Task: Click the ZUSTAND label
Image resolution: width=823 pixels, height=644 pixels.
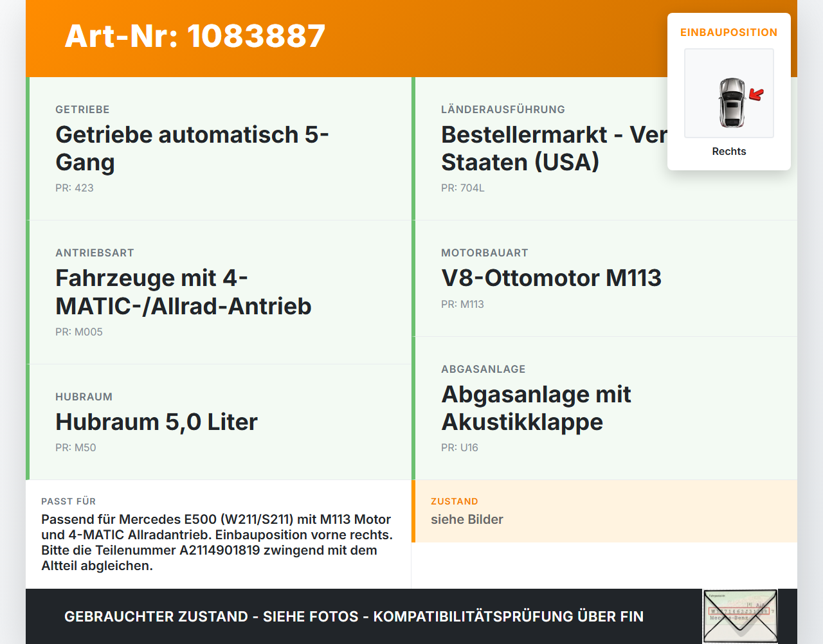Action: [455, 501]
